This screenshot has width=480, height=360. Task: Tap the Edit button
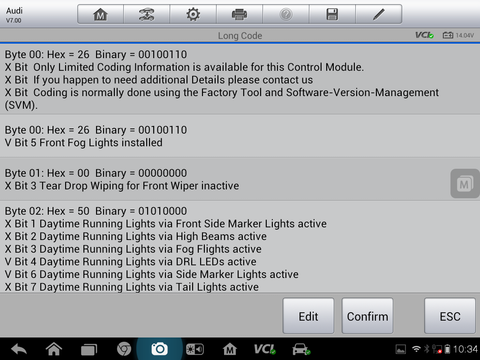click(308, 316)
